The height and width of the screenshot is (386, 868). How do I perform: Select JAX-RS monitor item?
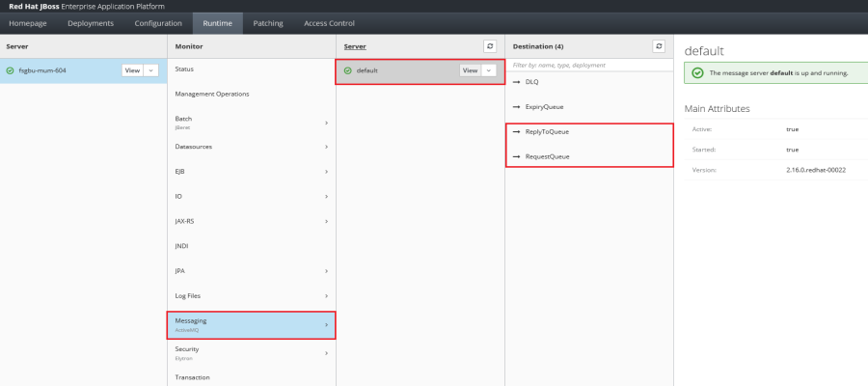point(252,222)
